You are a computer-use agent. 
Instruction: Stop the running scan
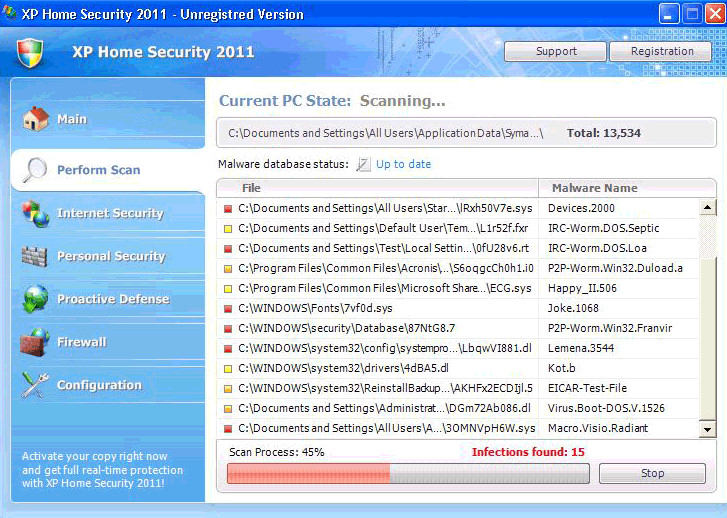652,473
